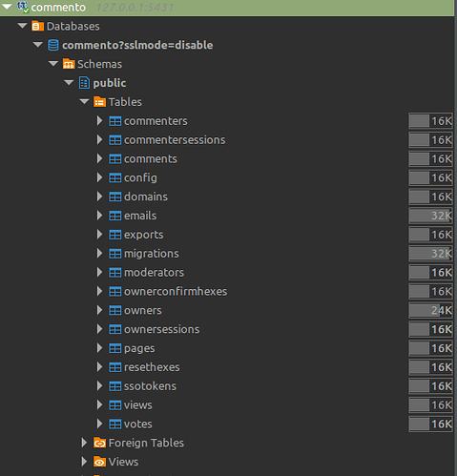Viewport: 457px width, 476px height.
Task: Click the views table name label
Action: pos(138,405)
